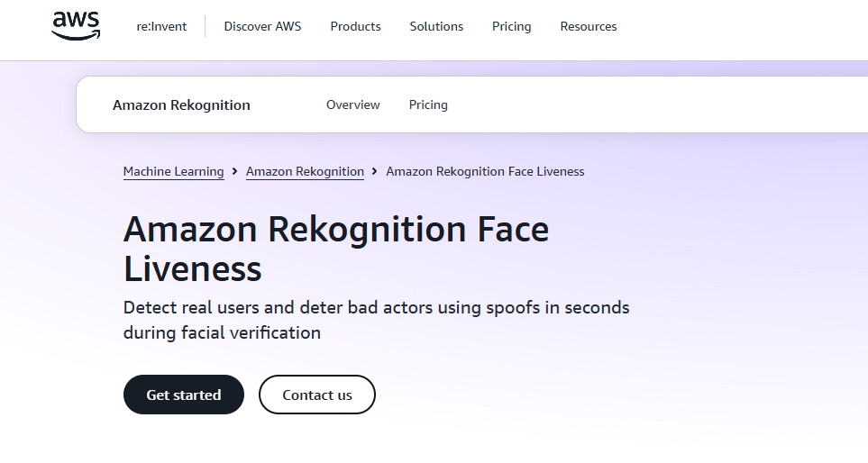
Task: Follow the underlined Amazon Rekognition breadcrumb link
Action: point(305,172)
